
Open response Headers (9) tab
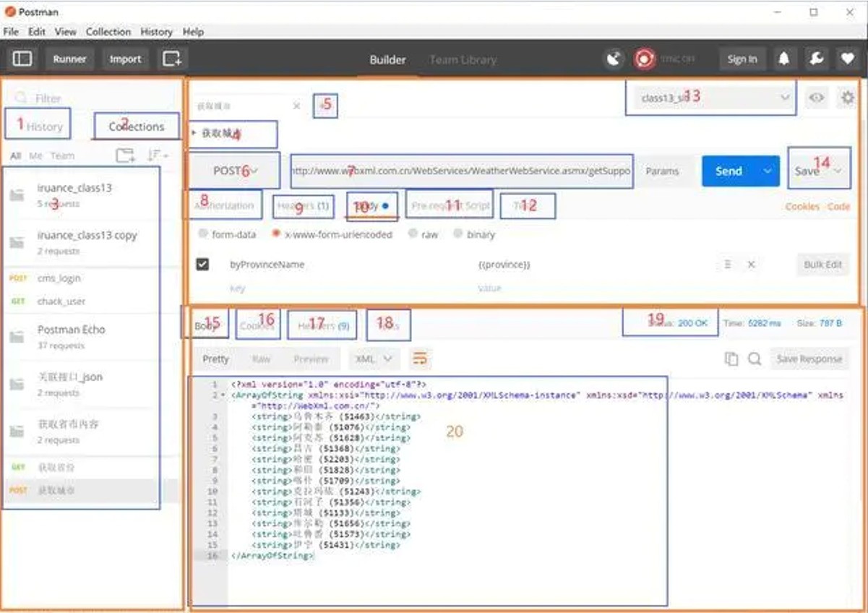pos(323,326)
